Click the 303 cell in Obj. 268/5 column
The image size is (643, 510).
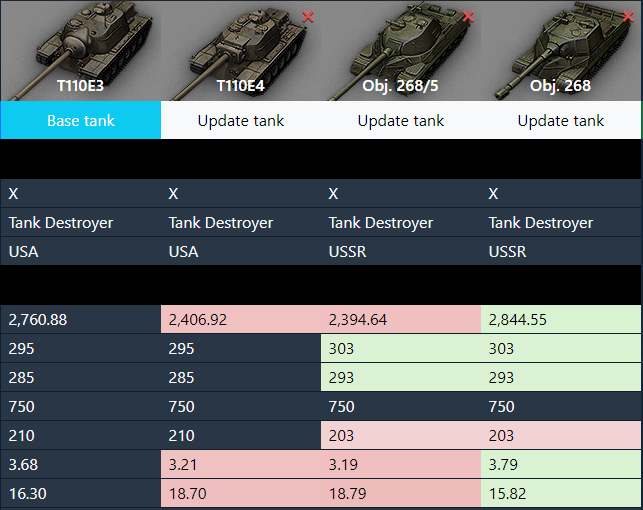coord(401,348)
